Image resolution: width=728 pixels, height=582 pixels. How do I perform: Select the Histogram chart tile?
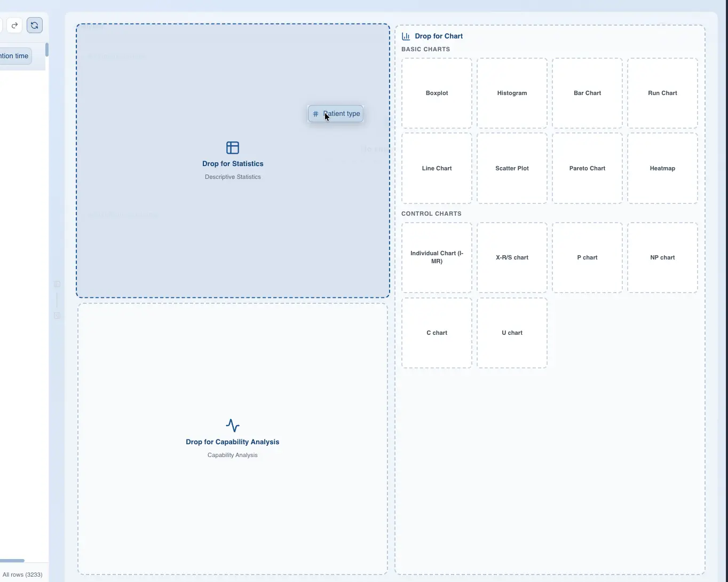(511, 92)
